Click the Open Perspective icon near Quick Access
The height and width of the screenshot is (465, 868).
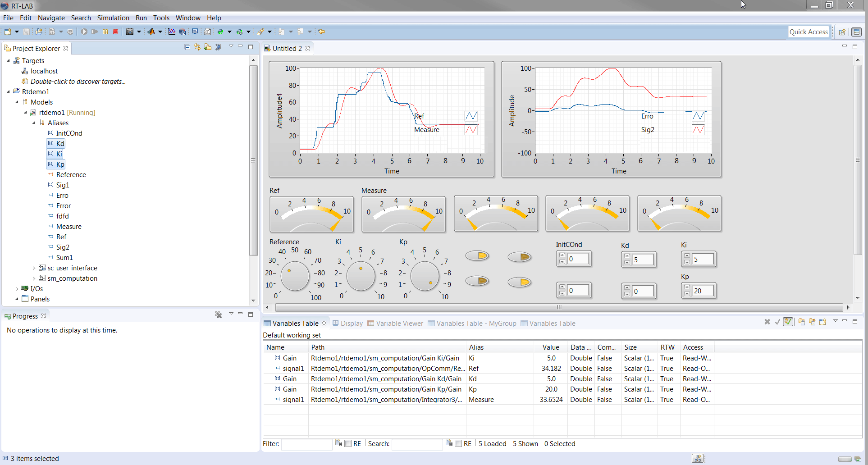click(842, 32)
